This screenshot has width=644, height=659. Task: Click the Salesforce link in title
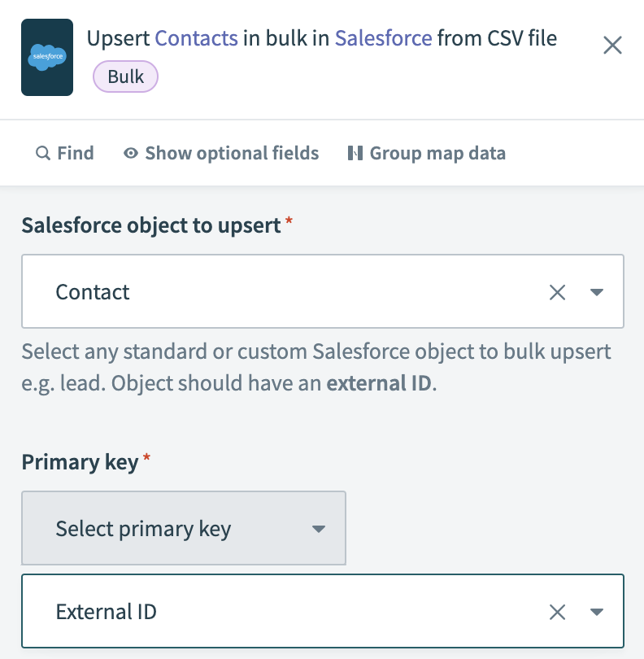pyautogui.click(x=383, y=38)
